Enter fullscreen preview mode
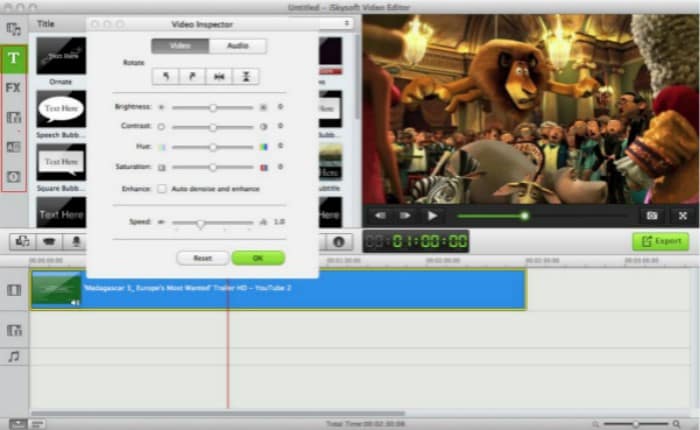Screen dimensions: 700x430 tap(683, 216)
